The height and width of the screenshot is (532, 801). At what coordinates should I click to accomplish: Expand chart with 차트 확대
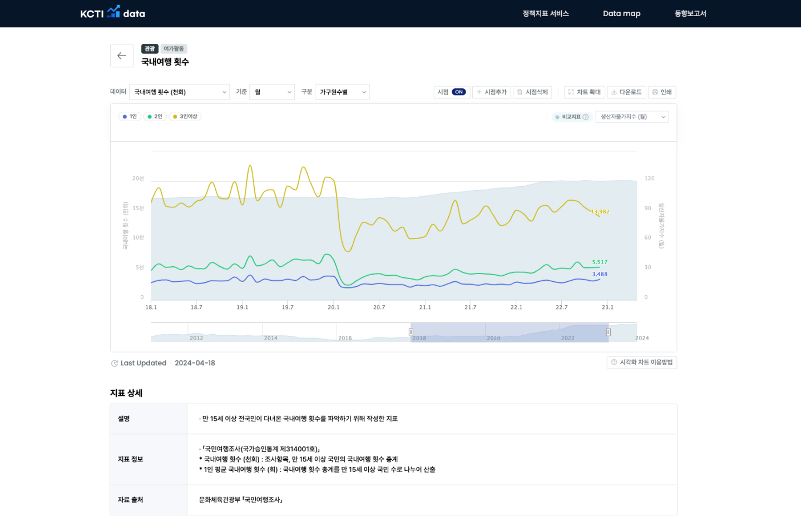pos(584,92)
